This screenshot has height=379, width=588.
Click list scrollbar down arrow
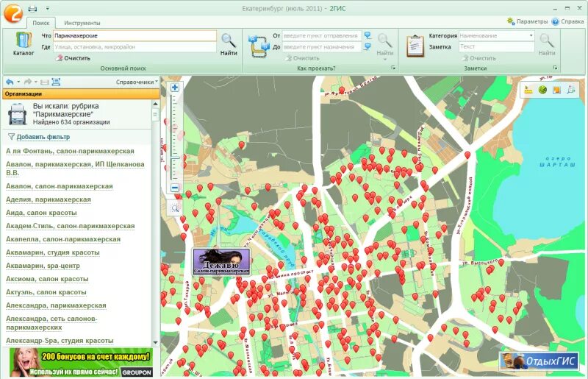click(155, 342)
